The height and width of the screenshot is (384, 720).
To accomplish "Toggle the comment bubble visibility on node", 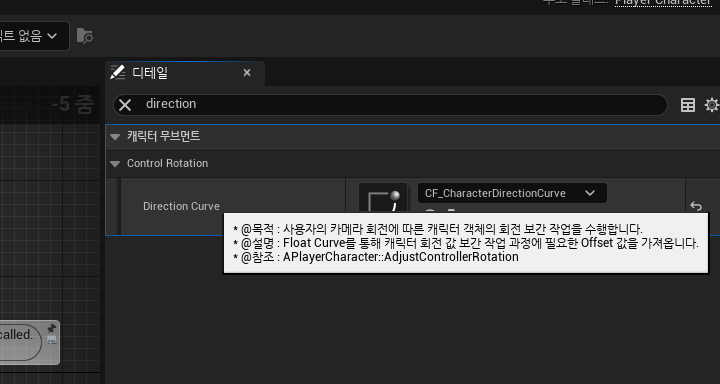I will click(52, 340).
